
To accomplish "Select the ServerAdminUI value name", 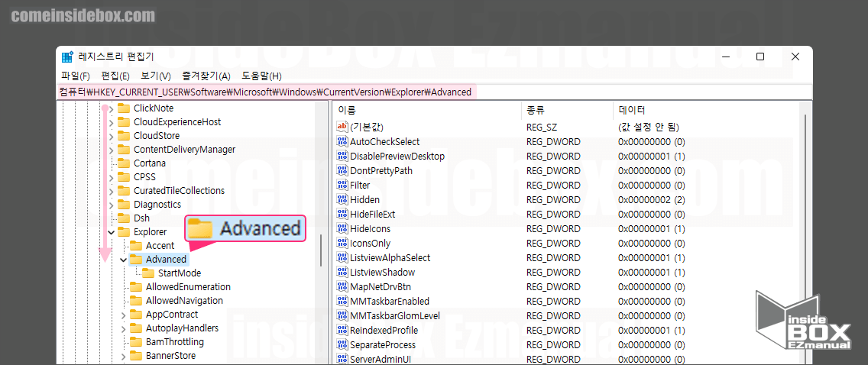I will 381,359.
